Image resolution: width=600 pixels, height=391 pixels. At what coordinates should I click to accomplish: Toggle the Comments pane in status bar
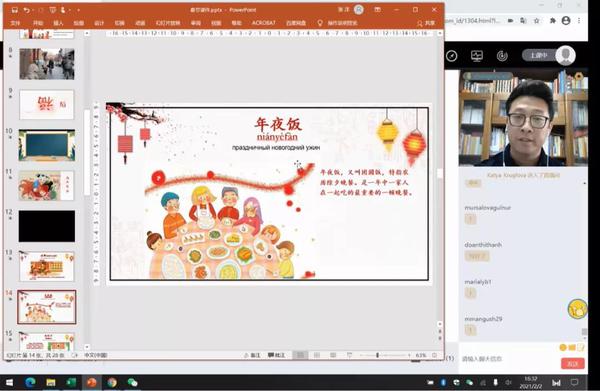276,355
